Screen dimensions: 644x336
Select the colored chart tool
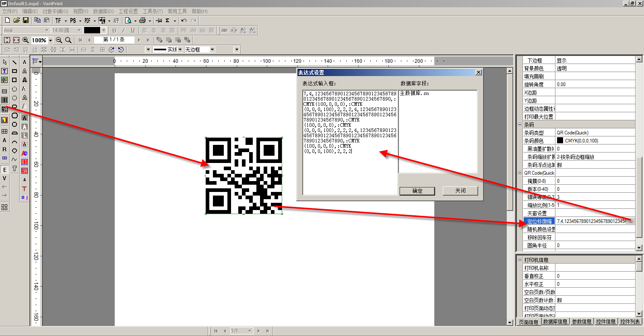(4, 120)
